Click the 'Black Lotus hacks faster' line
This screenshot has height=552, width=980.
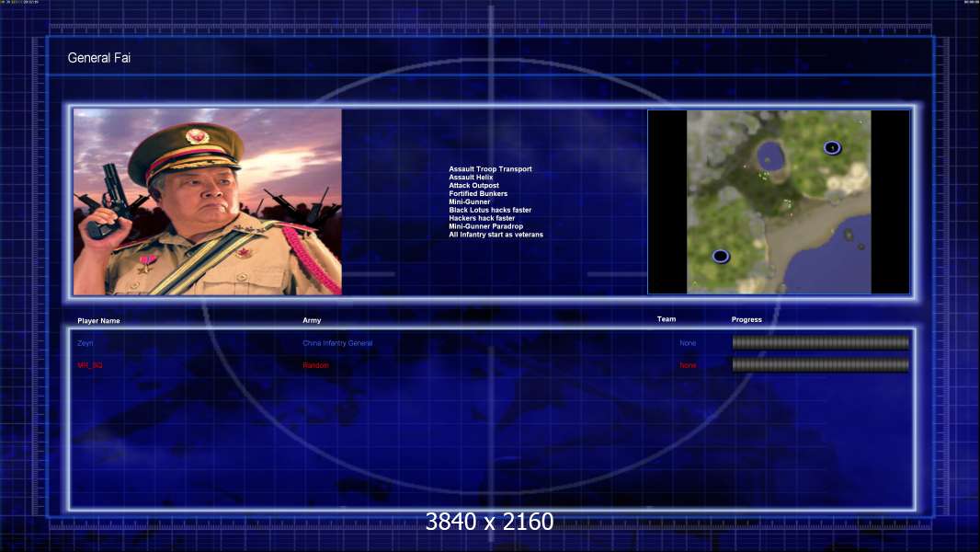(490, 210)
